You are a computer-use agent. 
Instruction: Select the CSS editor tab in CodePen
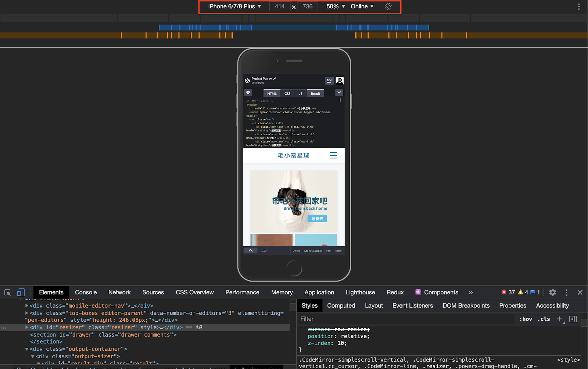(x=287, y=93)
